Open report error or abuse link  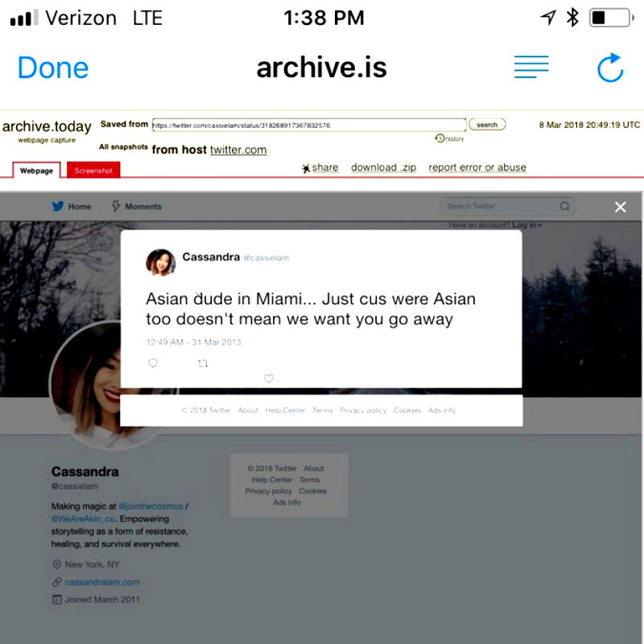477,167
